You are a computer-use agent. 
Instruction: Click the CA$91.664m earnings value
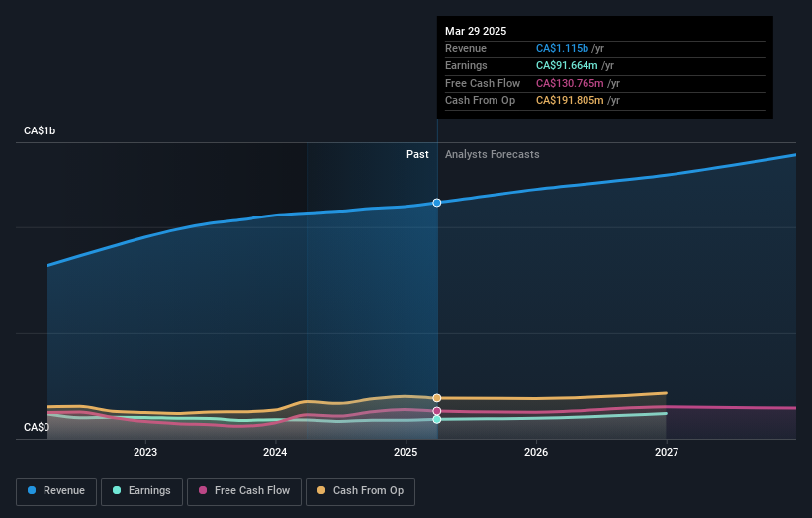567,65
